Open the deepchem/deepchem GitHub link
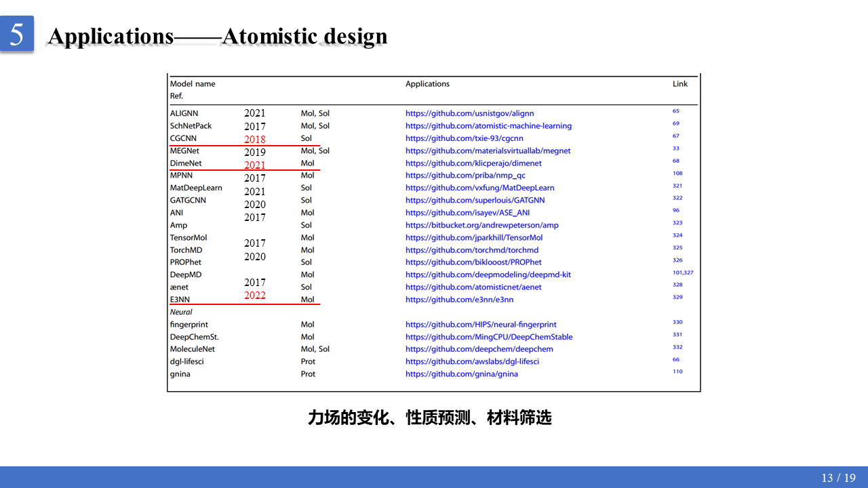Screen dimensions: 868x488 point(479,349)
